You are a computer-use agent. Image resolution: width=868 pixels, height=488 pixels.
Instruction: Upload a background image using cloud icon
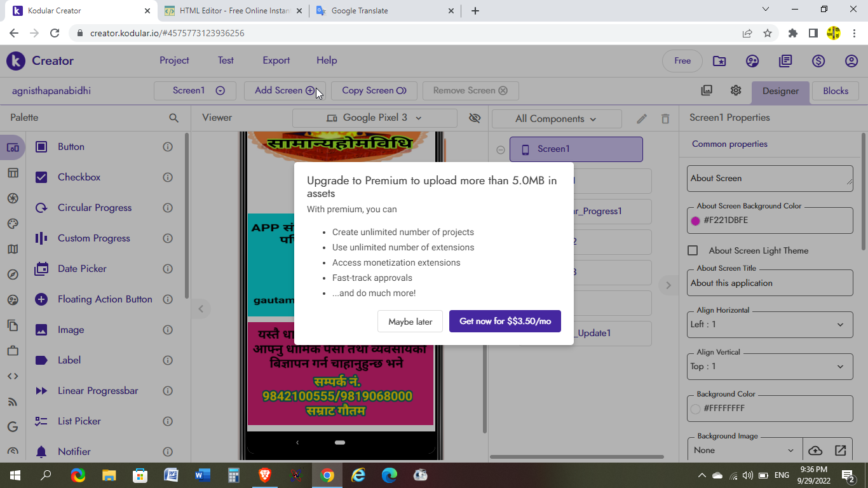tap(815, 450)
